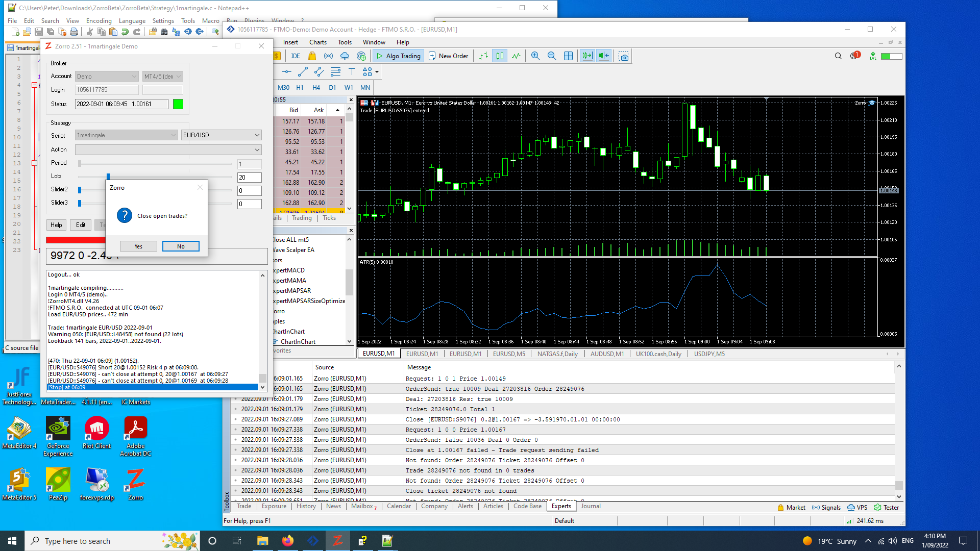
Task: Open the Windows Start menu
Action: [12, 541]
